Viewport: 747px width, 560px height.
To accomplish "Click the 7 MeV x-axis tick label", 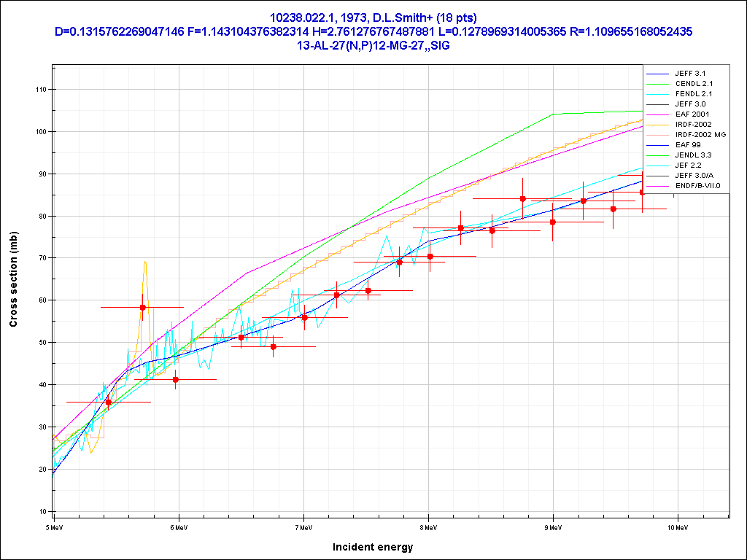I will (x=303, y=525).
